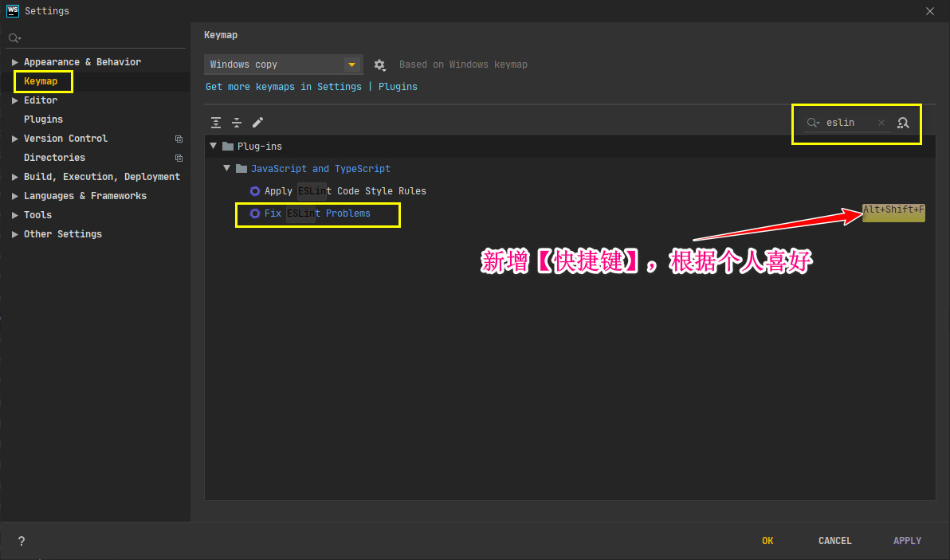Screen dimensions: 950x560
Task: Expand the Tools settings section
Action: point(14,215)
